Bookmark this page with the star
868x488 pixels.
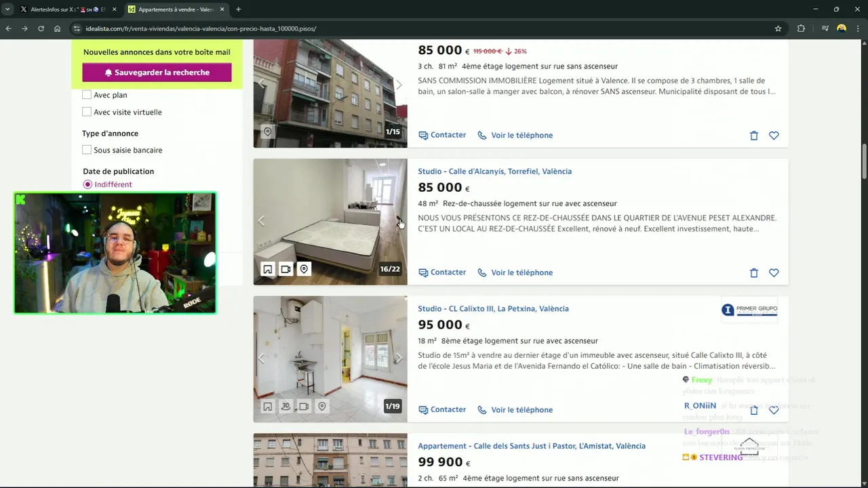[x=778, y=28]
